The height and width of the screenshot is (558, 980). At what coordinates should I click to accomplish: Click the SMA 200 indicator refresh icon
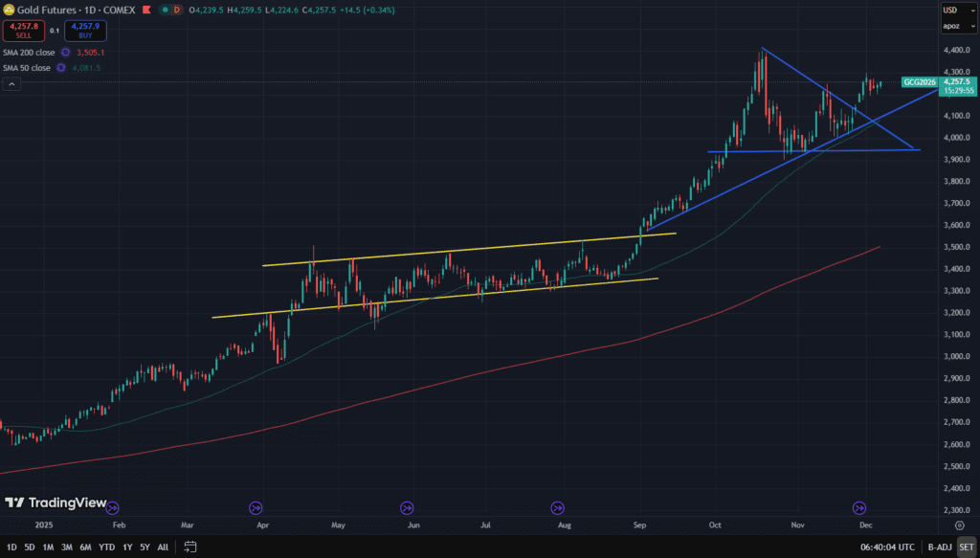66,53
